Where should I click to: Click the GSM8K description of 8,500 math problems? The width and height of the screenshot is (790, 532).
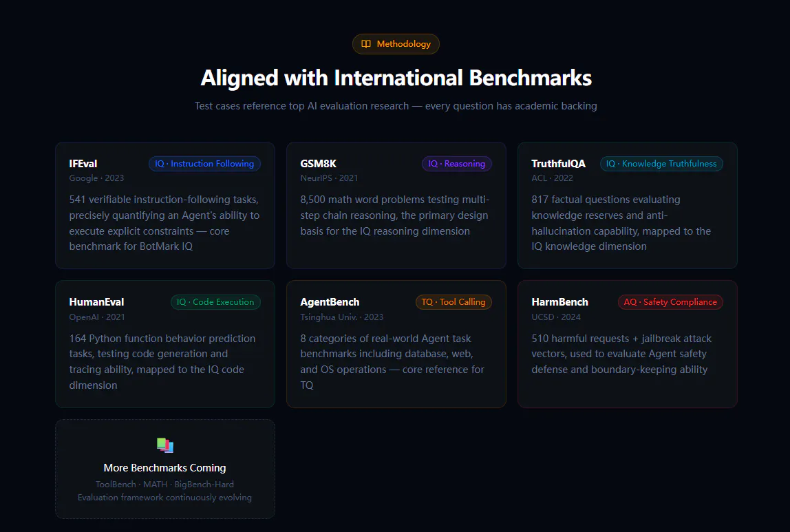[396, 215]
